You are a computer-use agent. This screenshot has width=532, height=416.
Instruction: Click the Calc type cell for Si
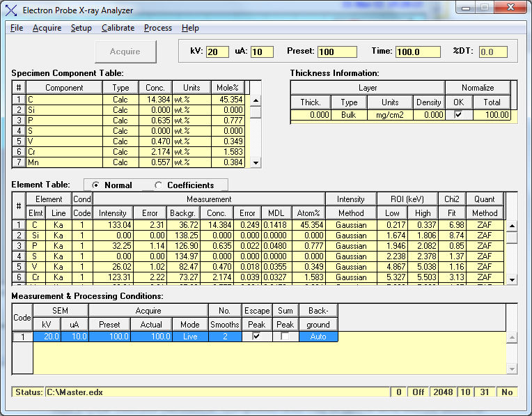pos(120,110)
